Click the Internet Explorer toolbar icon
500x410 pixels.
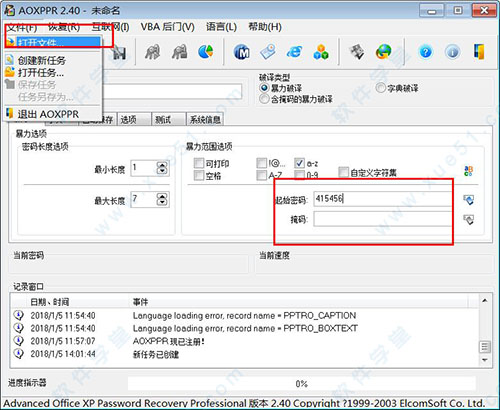pyautogui.click(x=295, y=52)
